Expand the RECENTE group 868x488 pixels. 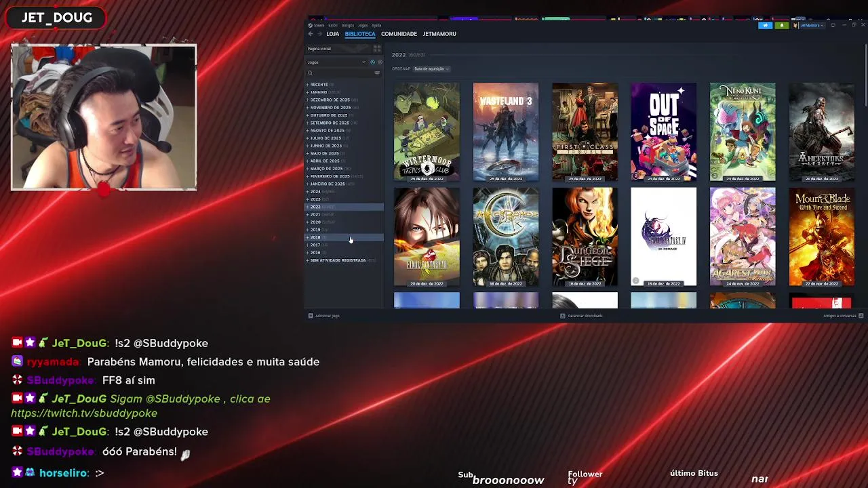pos(307,85)
